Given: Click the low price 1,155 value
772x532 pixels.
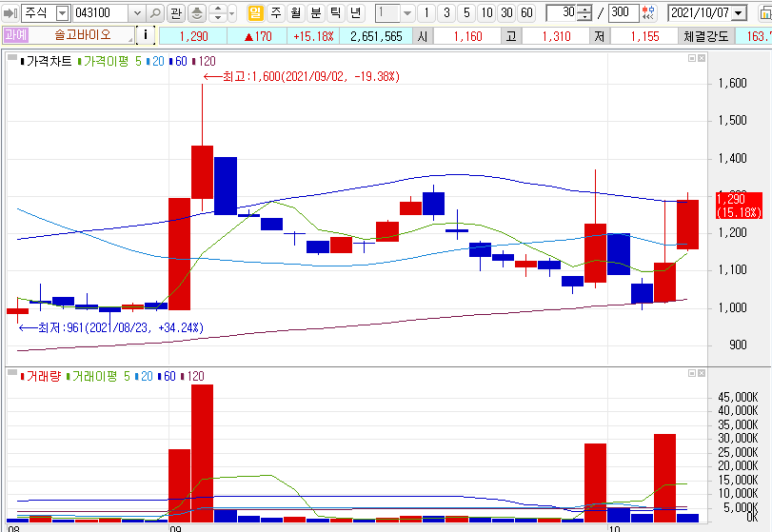Looking at the screenshot, I should (x=644, y=36).
